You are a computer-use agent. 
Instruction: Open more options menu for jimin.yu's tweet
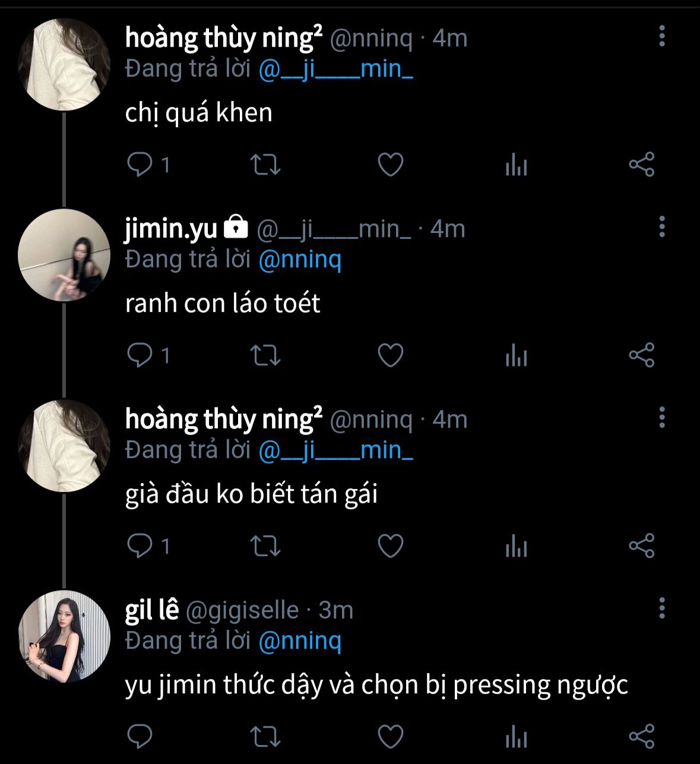point(662,227)
